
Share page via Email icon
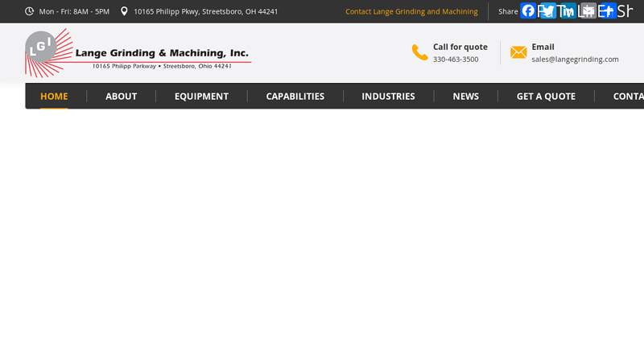tap(588, 10)
